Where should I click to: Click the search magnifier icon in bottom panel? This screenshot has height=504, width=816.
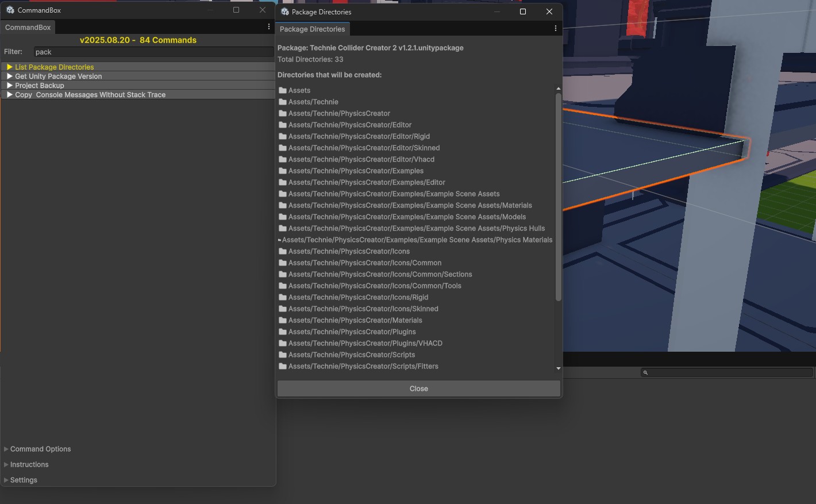click(x=645, y=373)
